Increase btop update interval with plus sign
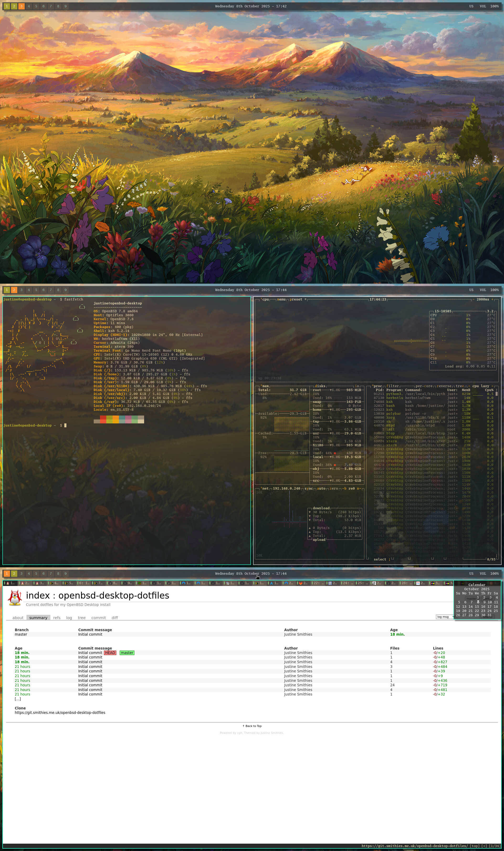Viewport: 504px width, 851px height. click(x=492, y=299)
